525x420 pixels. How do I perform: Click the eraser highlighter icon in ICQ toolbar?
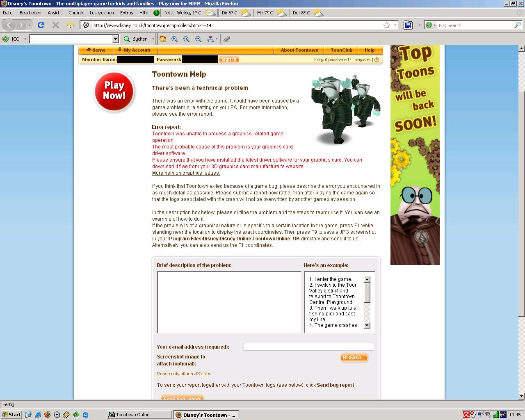[x=227, y=39]
